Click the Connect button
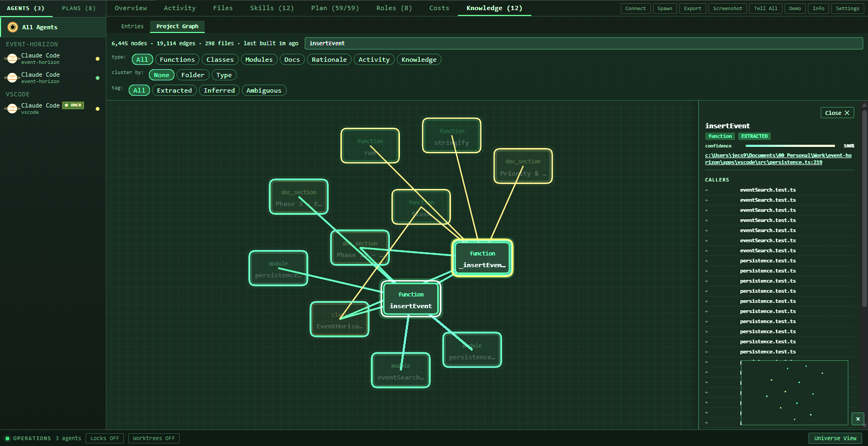 635,9
